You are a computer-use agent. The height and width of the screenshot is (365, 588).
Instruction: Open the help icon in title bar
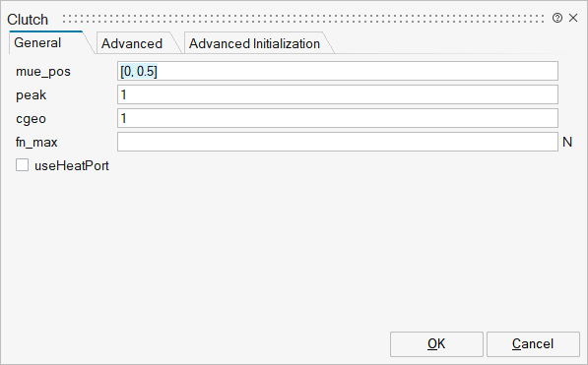(x=557, y=18)
